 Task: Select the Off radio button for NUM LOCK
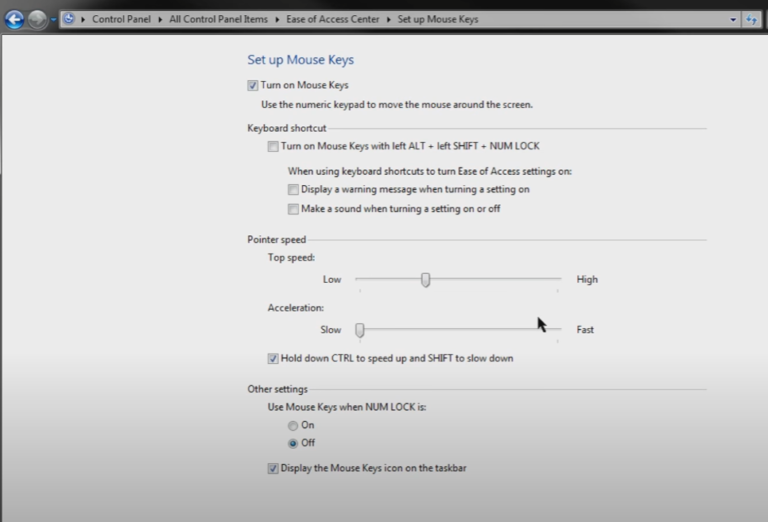point(293,443)
